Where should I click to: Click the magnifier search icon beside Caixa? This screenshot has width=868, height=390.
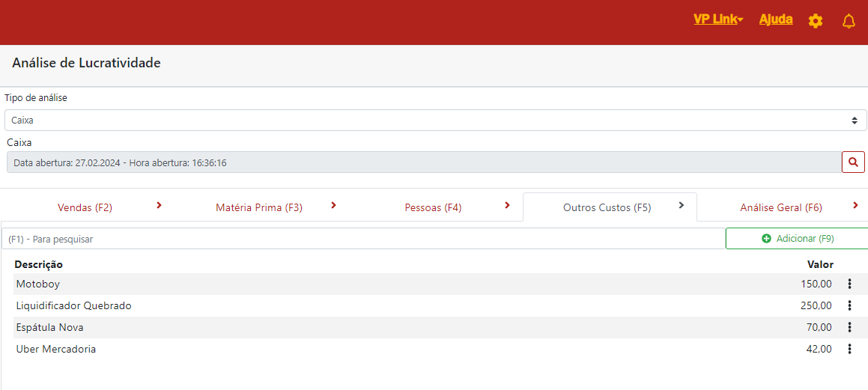click(853, 162)
